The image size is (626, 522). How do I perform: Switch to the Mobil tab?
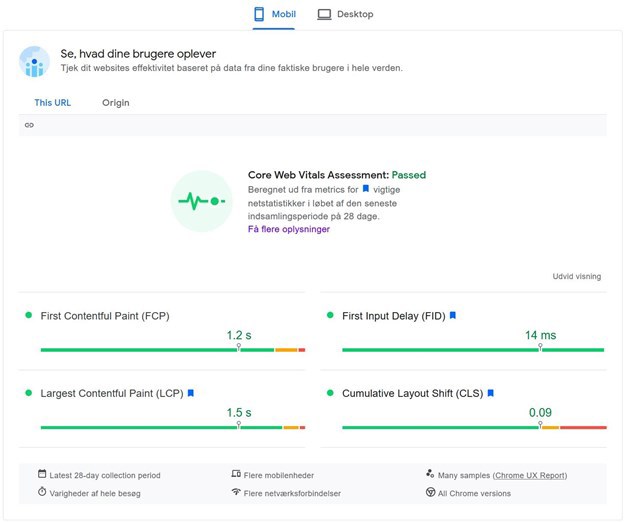point(276,14)
